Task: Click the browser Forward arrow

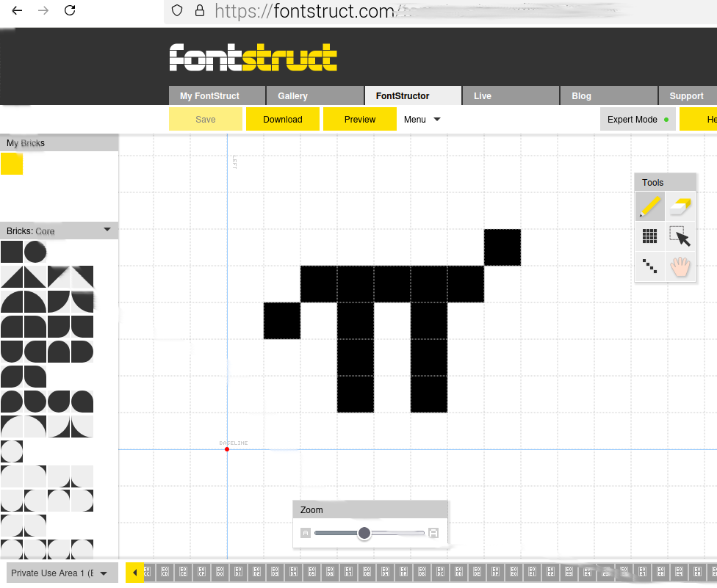Action: tap(43, 10)
